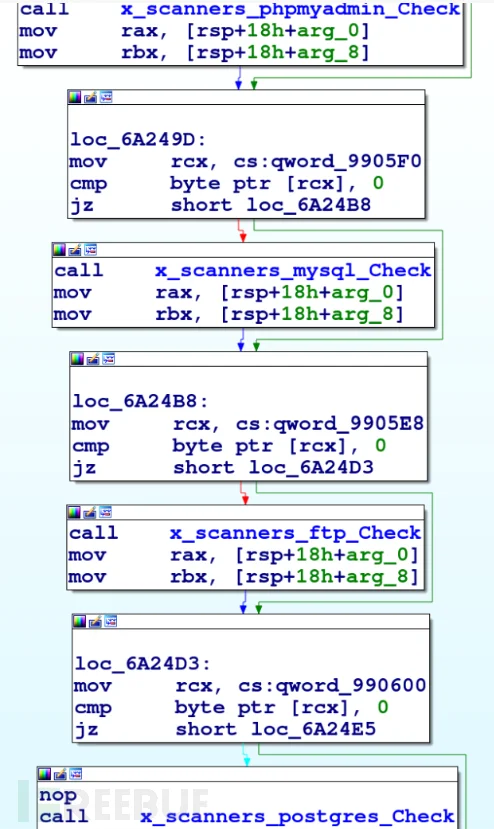Select the loc_6A24B8 label line
494x829 pixels.
click(140, 401)
